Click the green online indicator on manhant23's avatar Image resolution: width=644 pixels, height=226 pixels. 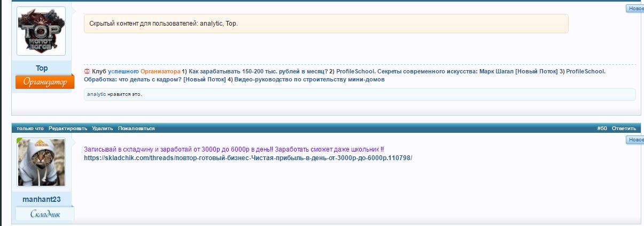pos(20,141)
